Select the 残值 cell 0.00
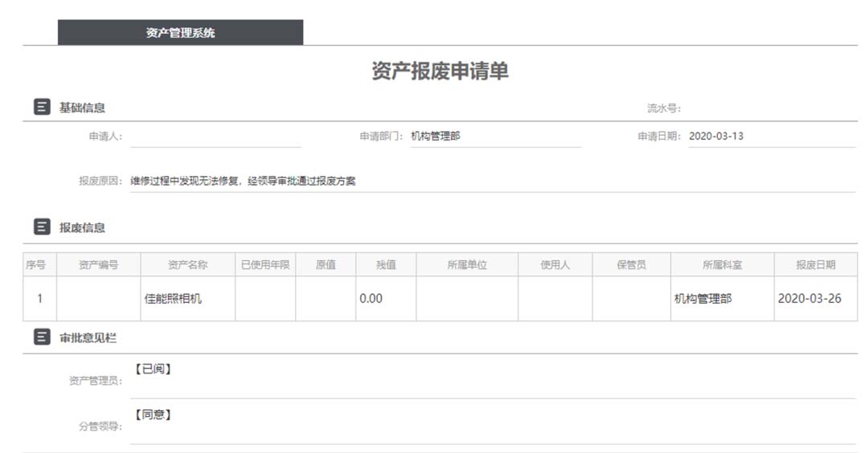Screen dimensions: 868x453 pyautogui.click(x=386, y=299)
